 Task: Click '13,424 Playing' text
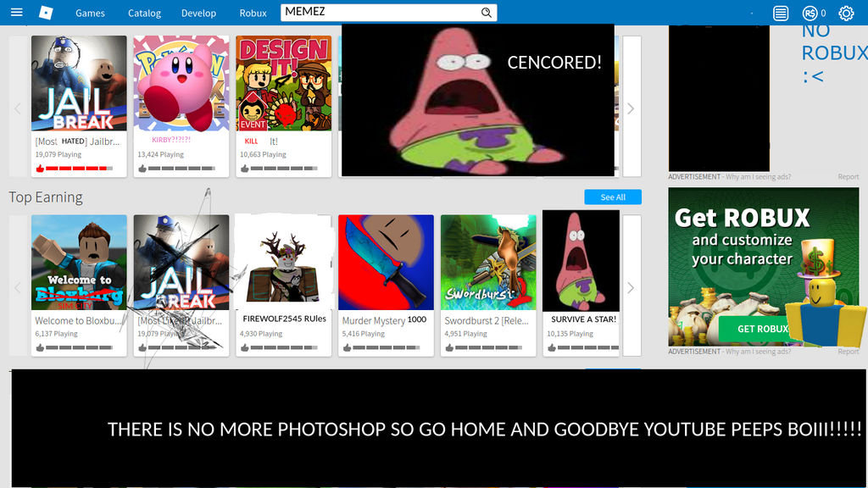pyautogui.click(x=160, y=154)
